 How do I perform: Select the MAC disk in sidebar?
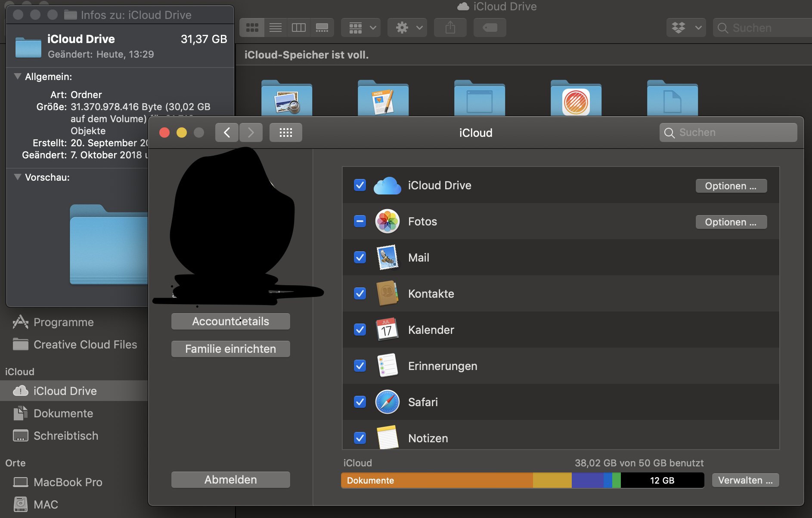(74, 505)
